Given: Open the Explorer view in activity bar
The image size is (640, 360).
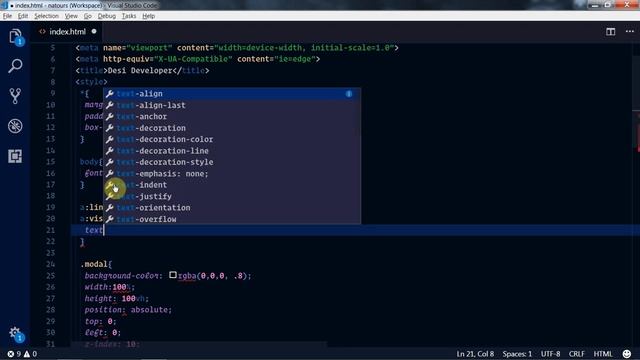Looking at the screenshot, I should 15,36.
